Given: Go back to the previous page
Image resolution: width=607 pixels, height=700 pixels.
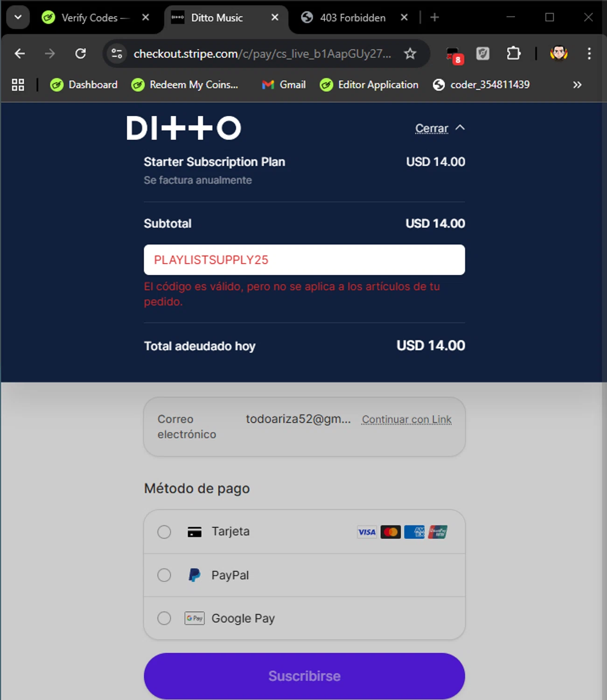Looking at the screenshot, I should 20,54.
